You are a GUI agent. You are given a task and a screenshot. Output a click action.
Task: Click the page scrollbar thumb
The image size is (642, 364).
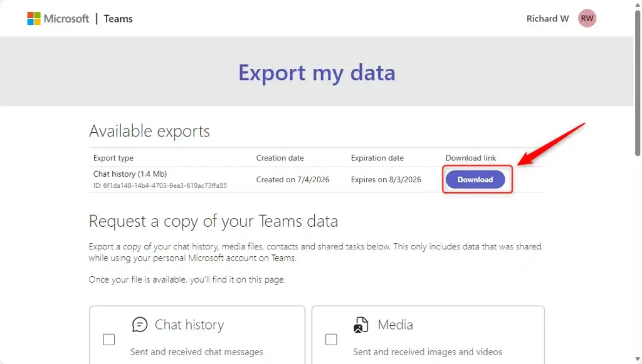coord(638,83)
